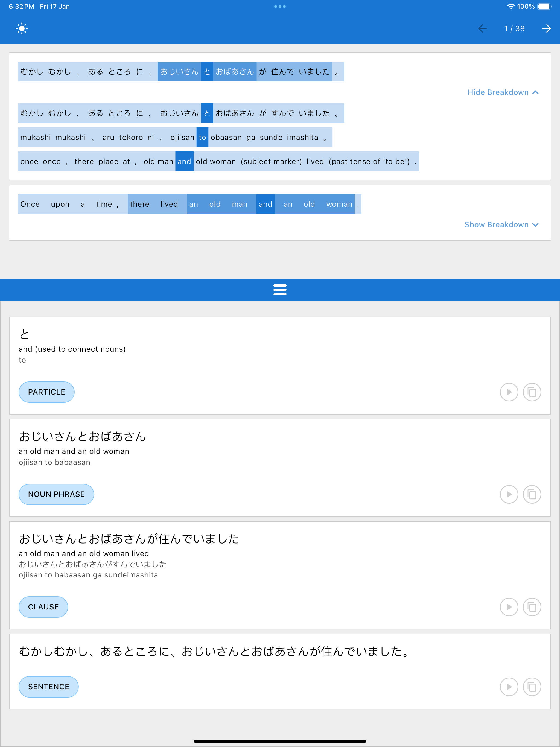Screen dimensions: 560x747
Task: Play audio for the full sentence card
Action: 509,687
